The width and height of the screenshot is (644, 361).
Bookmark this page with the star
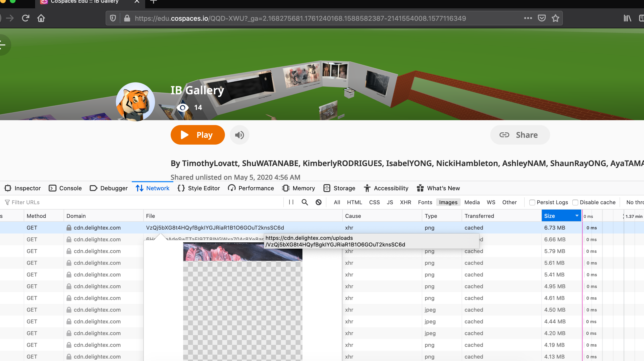pos(555,18)
